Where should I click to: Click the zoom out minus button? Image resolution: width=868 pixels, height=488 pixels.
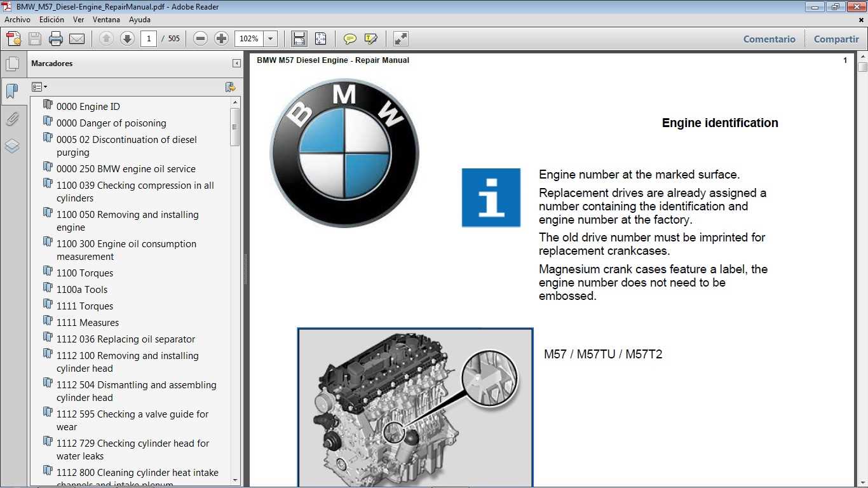pyautogui.click(x=201, y=39)
